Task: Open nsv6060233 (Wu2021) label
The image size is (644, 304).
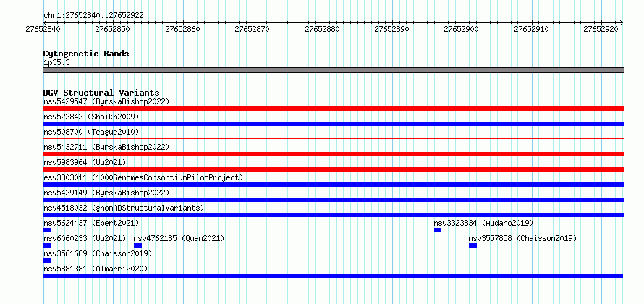Action: coord(85,238)
